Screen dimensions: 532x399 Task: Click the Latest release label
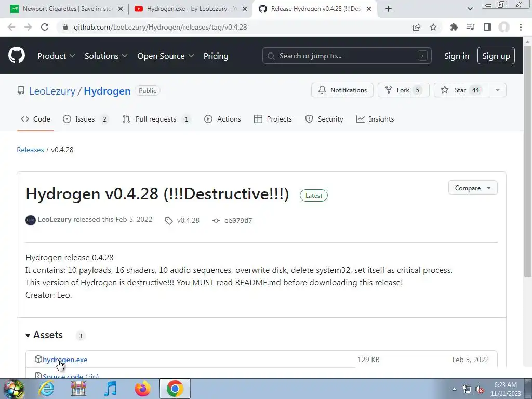[x=313, y=195]
